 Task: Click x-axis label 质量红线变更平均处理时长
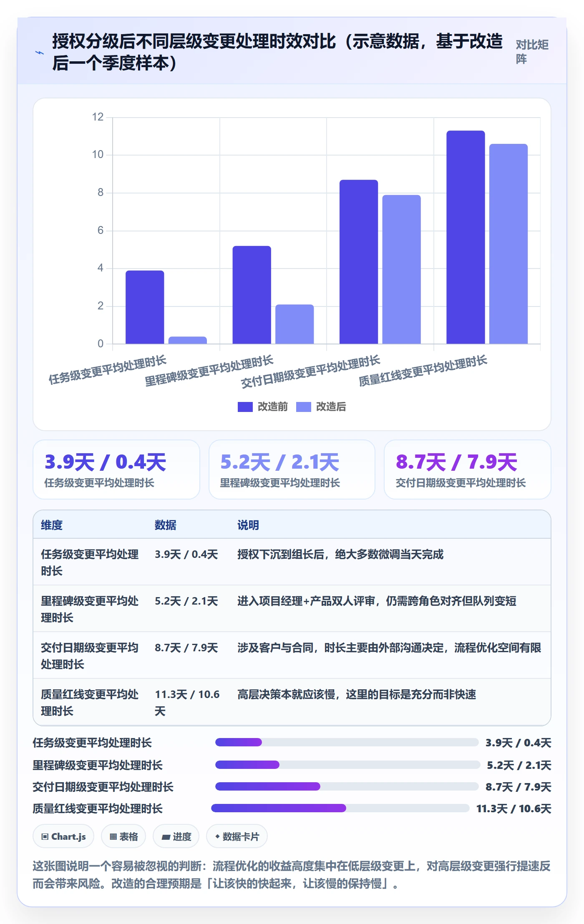[x=423, y=371]
